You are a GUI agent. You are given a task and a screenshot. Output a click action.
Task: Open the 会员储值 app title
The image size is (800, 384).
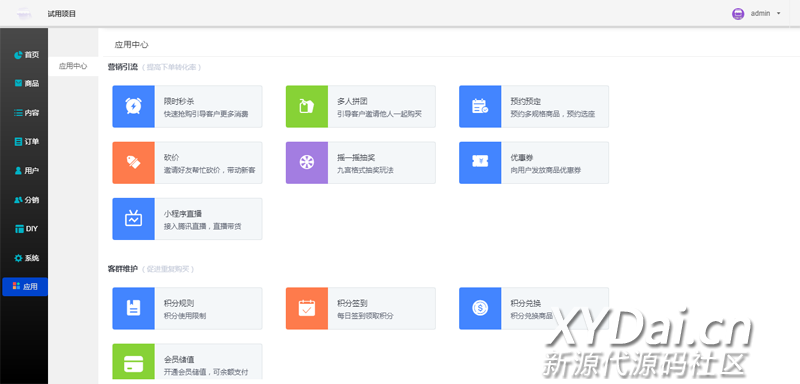(x=179, y=360)
